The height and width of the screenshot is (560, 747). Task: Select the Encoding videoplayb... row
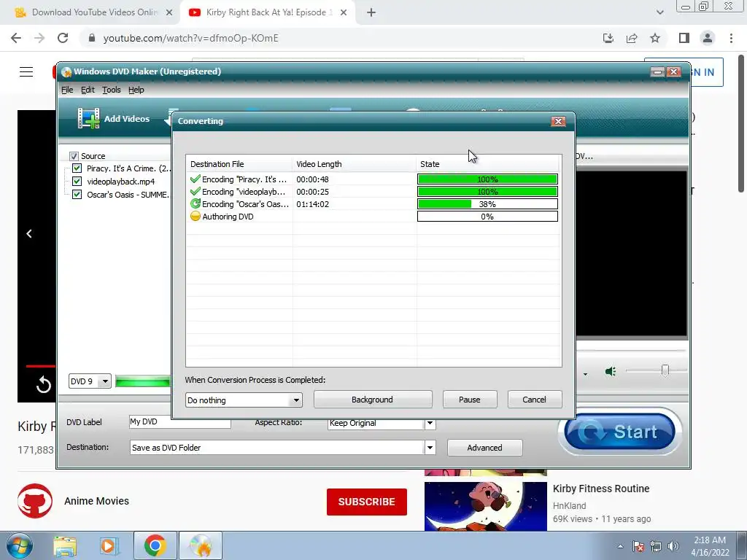373,192
